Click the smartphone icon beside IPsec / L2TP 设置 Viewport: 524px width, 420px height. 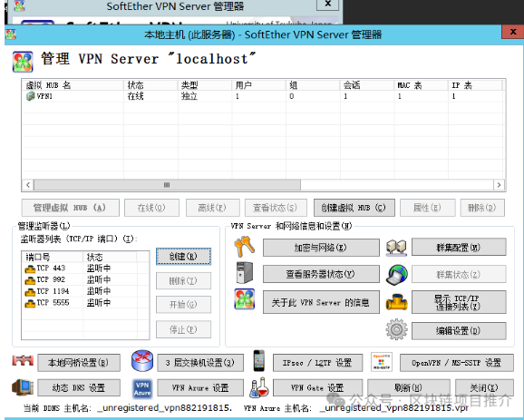point(259,361)
